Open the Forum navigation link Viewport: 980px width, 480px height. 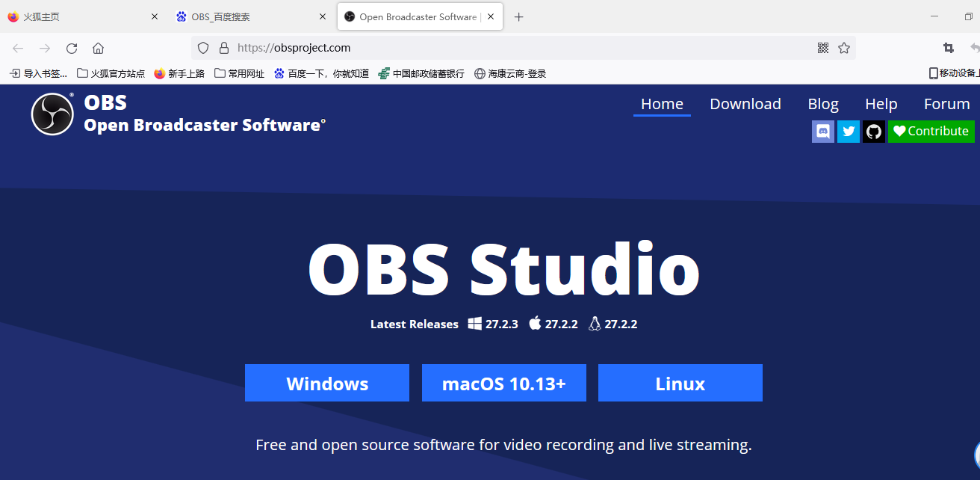(x=947, y=104)
